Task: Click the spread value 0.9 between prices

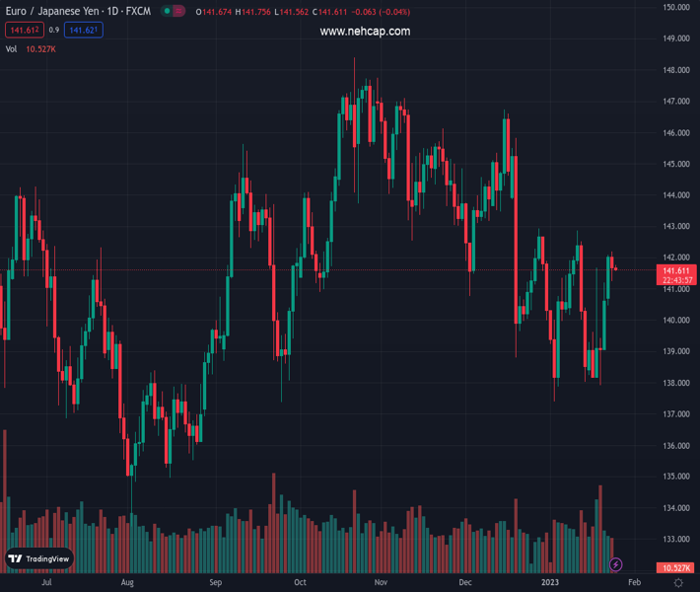Action: tap(53, 31)
